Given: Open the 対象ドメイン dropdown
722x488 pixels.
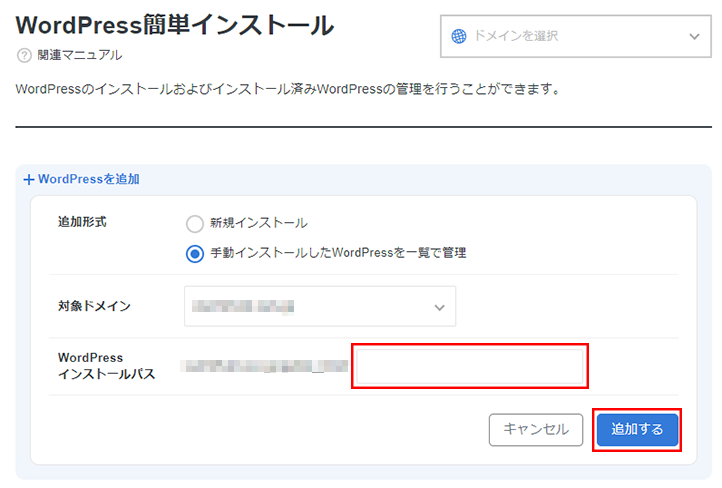Looking at the screenshot, I should [x=320, y=306].
